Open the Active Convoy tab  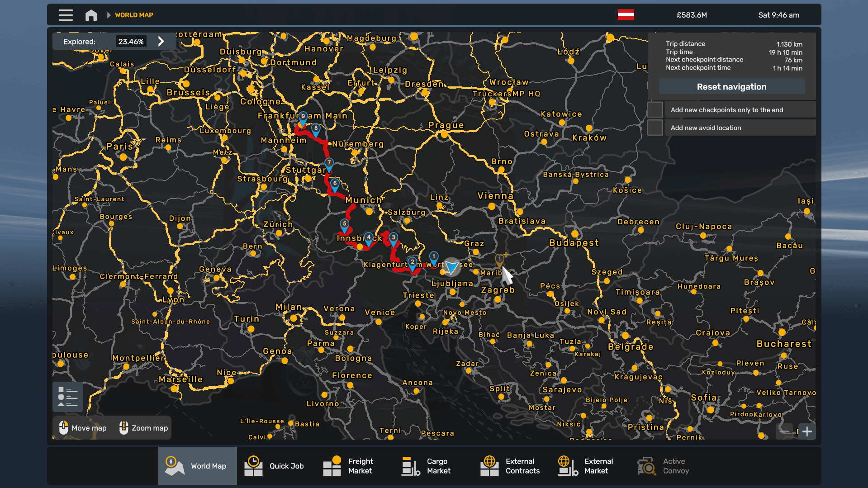click(669, 466)
